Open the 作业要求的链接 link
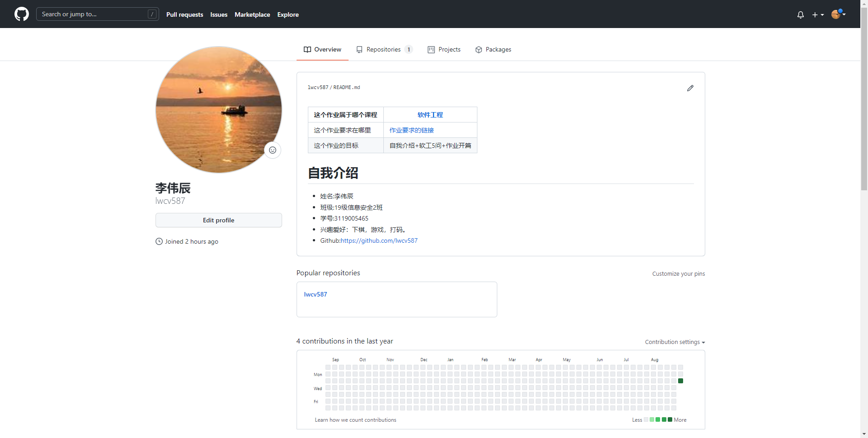 tap(412, 130)
